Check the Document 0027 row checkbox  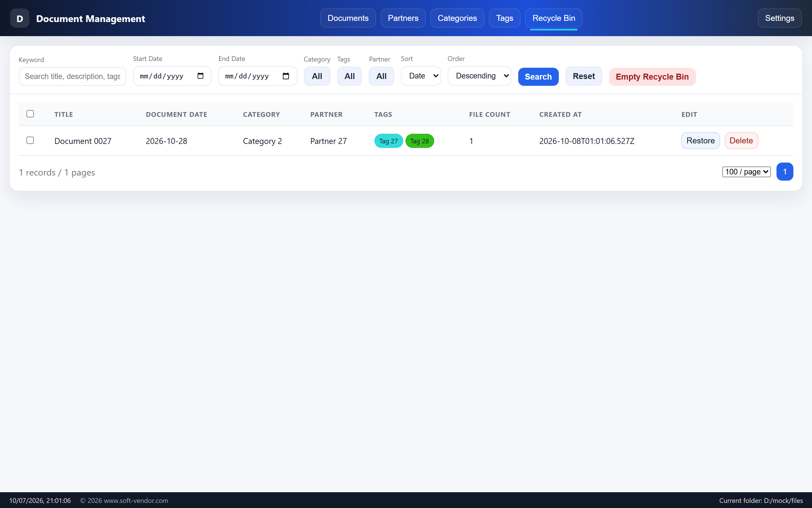[30, 141]
